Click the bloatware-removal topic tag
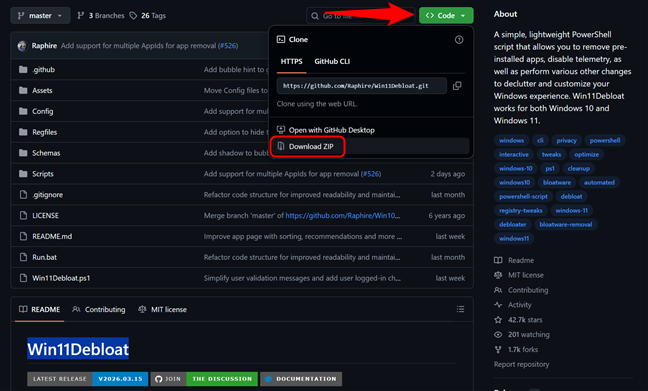The height and width of the screenshot is (391, 648). coord(565,225)
